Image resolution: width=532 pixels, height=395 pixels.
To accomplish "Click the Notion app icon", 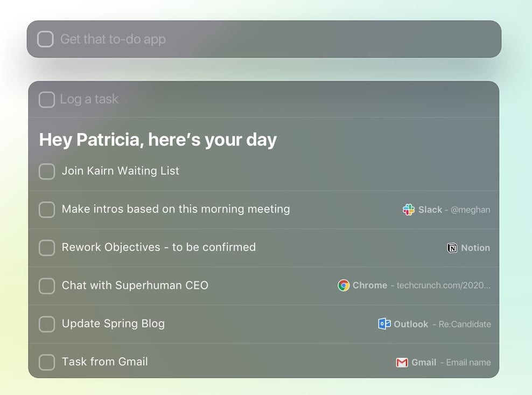I will tap(452, 248).
